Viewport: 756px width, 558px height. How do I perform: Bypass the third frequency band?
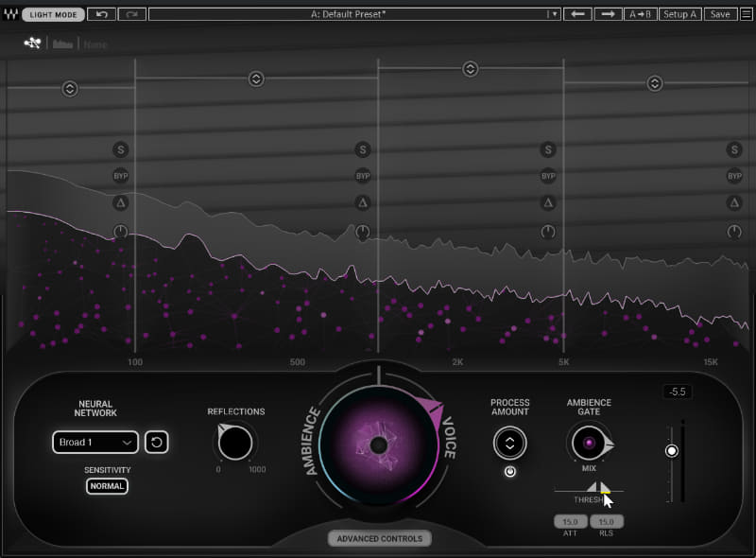(x=548, y=176)
